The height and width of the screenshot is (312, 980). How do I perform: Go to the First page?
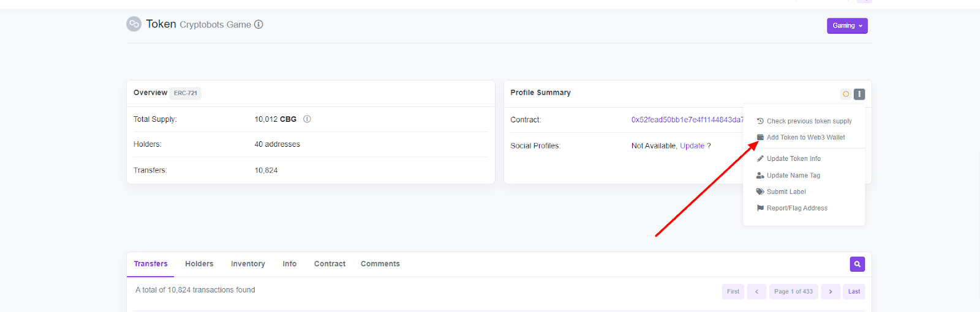pyautogui.click(x=733, y=292)
